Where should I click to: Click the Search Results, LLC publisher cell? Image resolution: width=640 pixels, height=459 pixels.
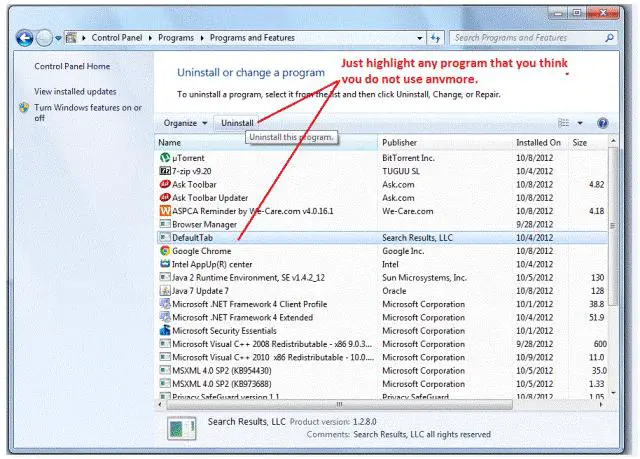pos(417,237)
